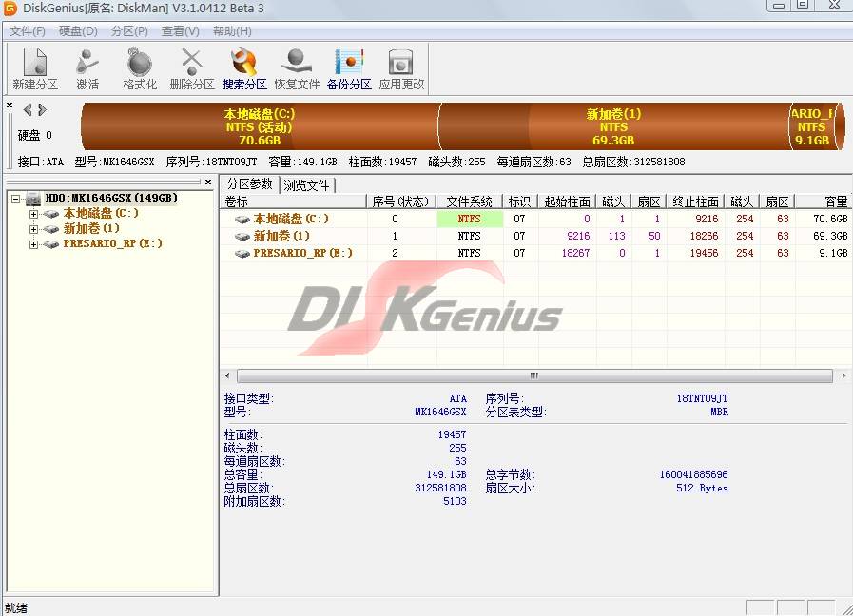Select 本地磁盘 (C:) in the tree
853x616 pixels.
(101, 213)
